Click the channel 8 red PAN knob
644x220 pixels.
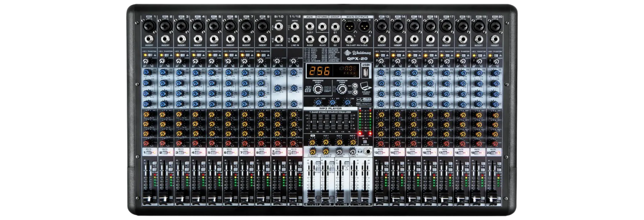261,143
